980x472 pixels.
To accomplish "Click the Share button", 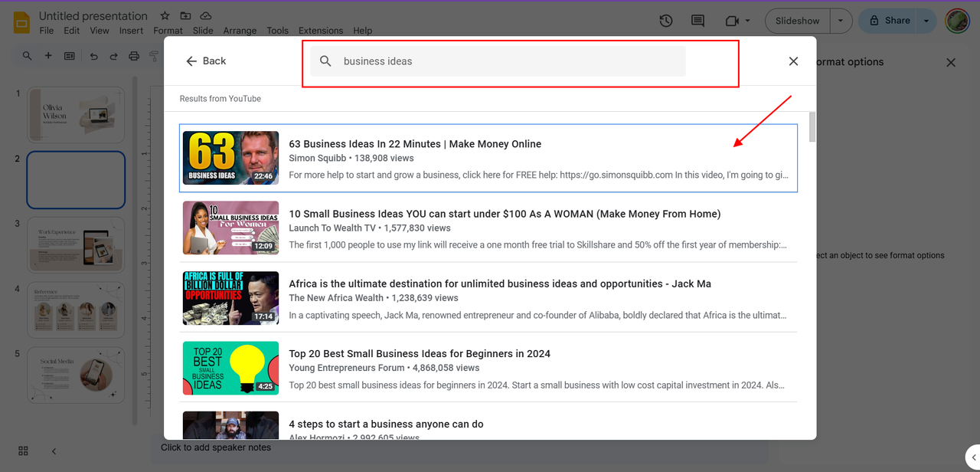I will pos(888,21).
